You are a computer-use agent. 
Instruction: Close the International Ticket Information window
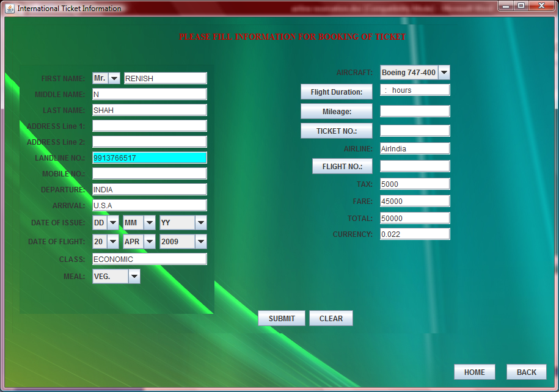coord(541,5)
